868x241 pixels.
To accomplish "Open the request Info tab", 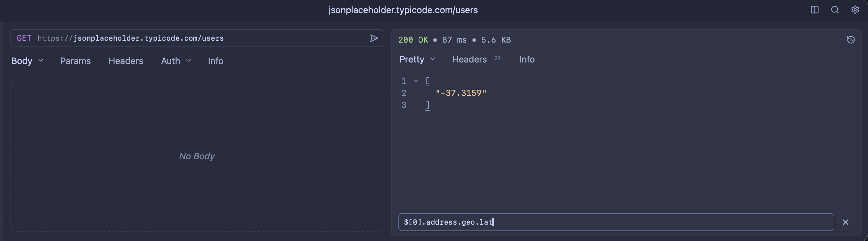I will pos(215,61).
